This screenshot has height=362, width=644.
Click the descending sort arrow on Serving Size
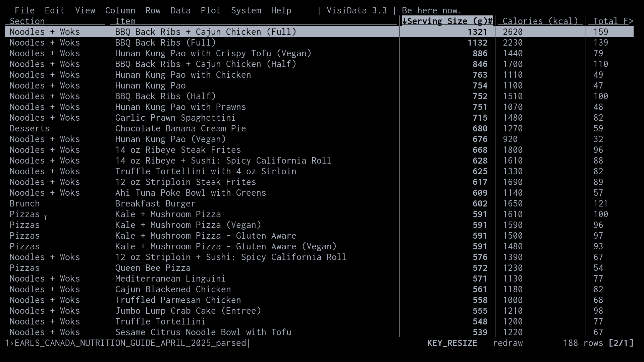pos(405,21)
